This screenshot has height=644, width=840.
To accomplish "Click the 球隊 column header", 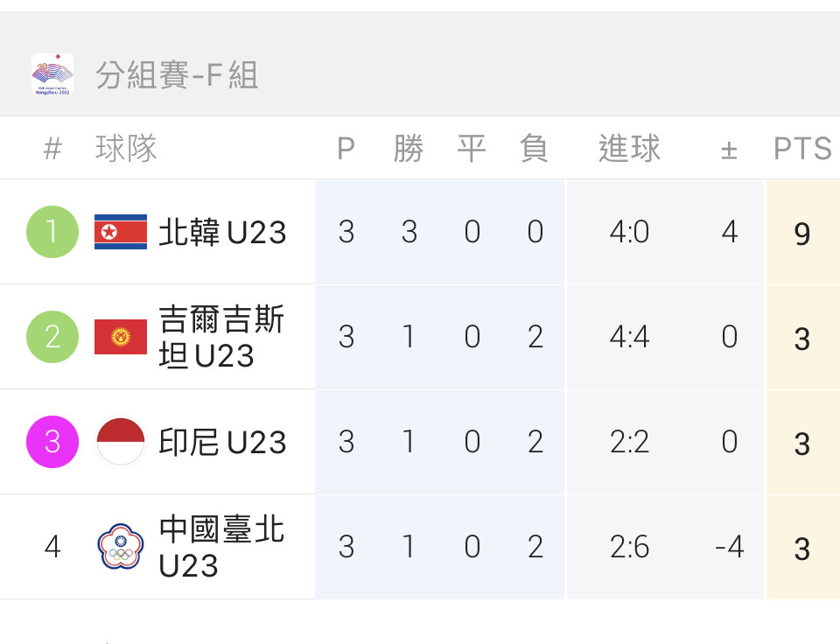I will tap(126, 149).
